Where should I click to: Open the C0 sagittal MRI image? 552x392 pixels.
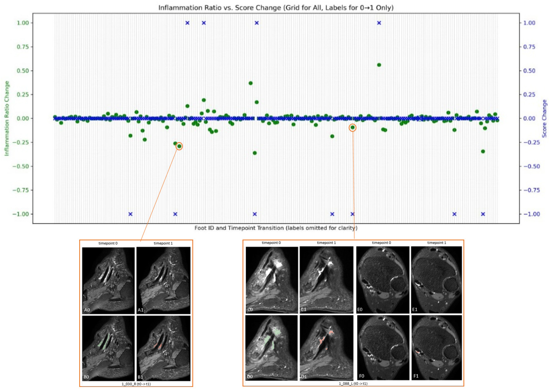[x=272, y=280]
